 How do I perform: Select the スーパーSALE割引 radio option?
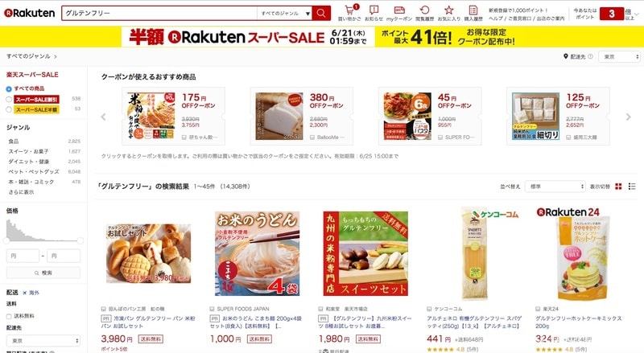(9, 99)
